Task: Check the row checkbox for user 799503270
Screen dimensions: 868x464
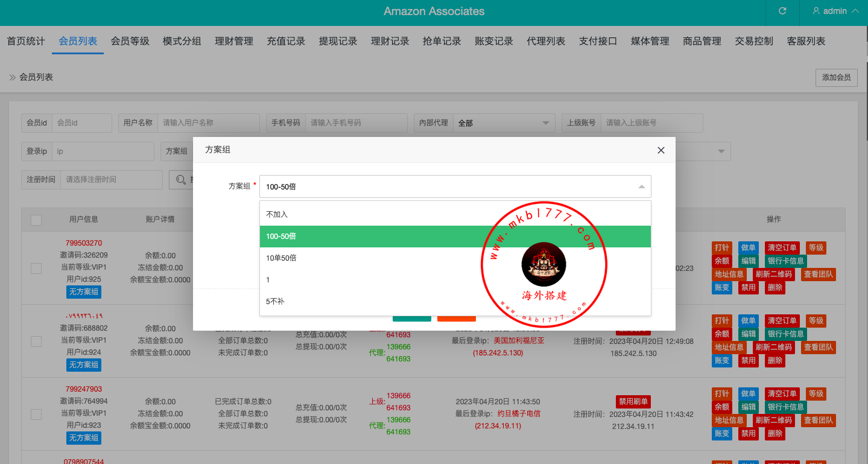Action: 36,268
